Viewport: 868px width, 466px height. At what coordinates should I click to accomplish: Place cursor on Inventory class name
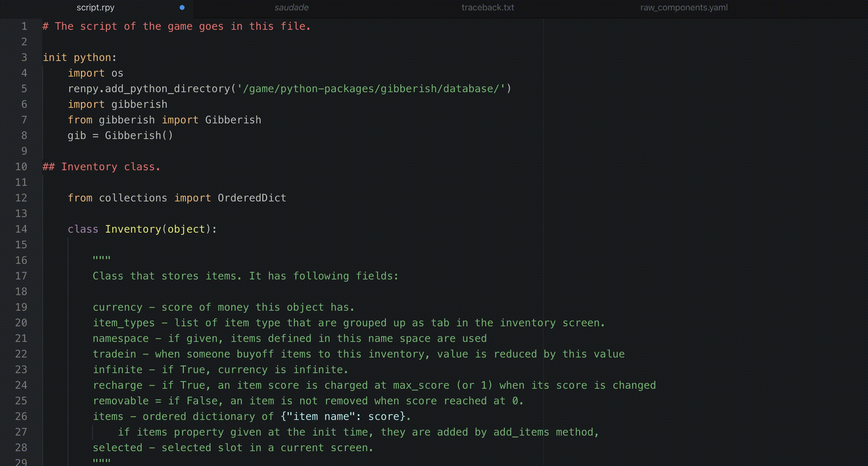pos(133,229)
